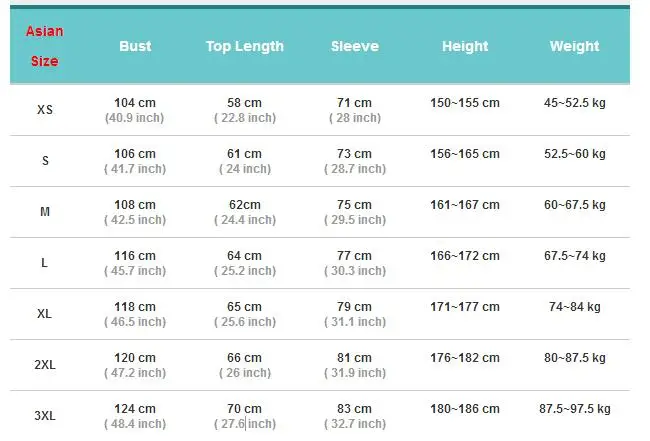Click the Sleeve column header
Image resolution: width=650 pixels, height=441 pixels.
[354, 46]
